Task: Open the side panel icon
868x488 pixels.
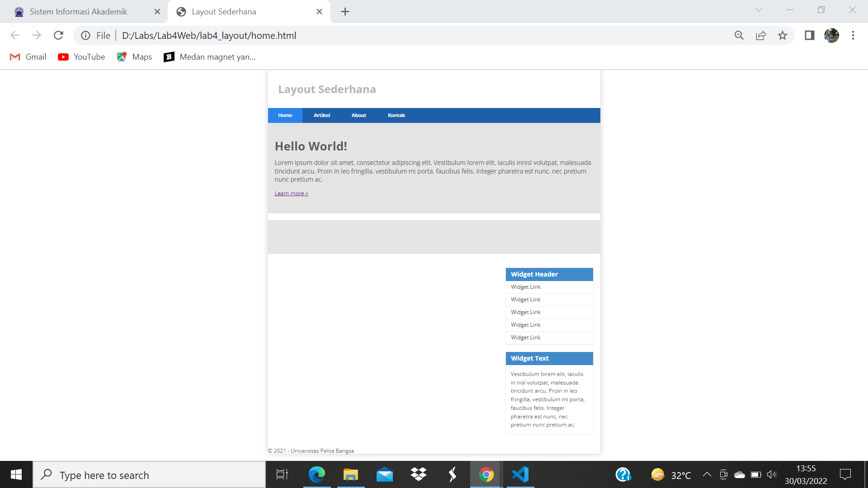Action: coord(809,35)
